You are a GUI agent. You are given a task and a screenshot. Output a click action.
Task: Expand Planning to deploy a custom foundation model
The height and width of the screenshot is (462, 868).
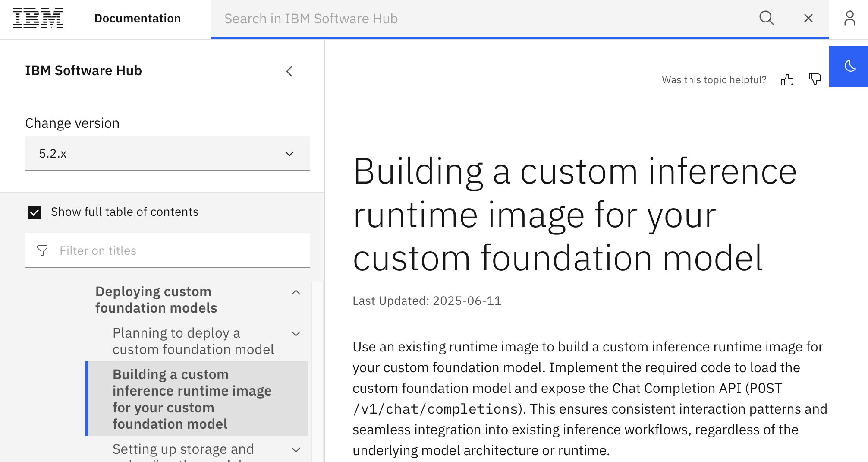pos(296,334)
